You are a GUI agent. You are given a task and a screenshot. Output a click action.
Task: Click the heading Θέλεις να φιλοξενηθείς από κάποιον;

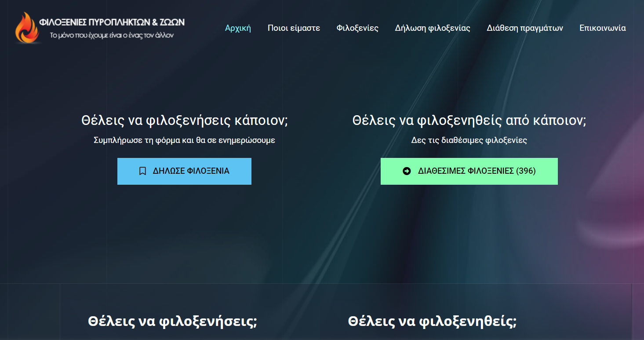point(469,121)
